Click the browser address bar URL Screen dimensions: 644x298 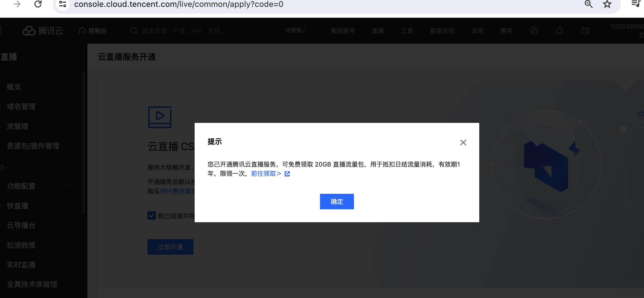(x=178, y=4)
